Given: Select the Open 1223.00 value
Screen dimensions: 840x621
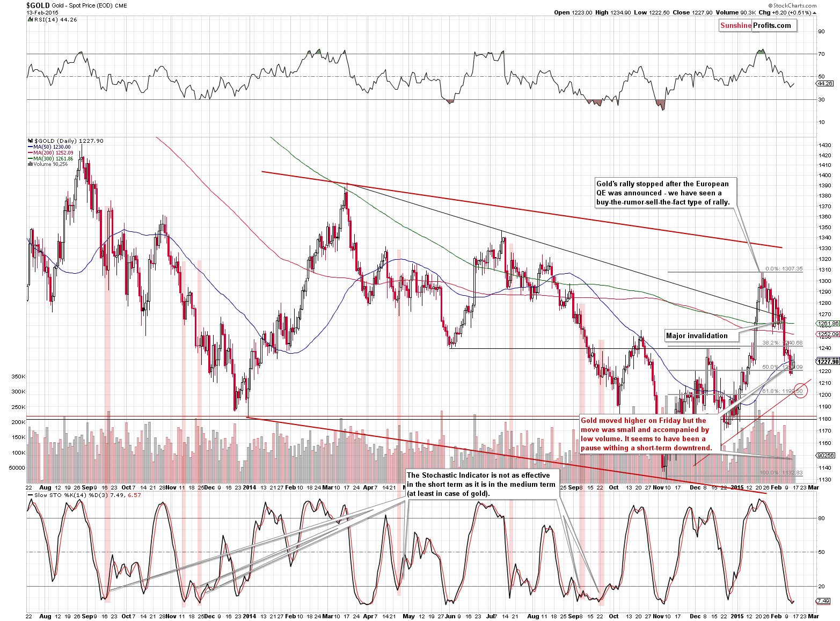Looking at the screenshot, I should 573,12.
